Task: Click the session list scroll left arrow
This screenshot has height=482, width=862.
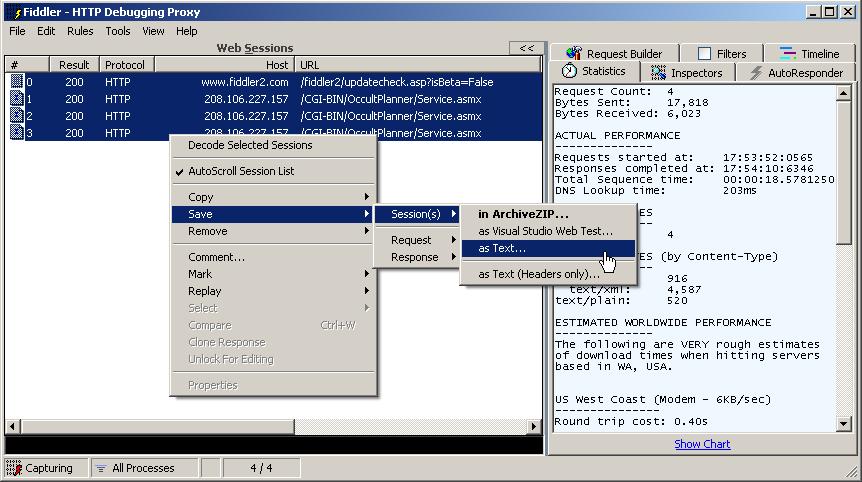Action: [12, 426]
